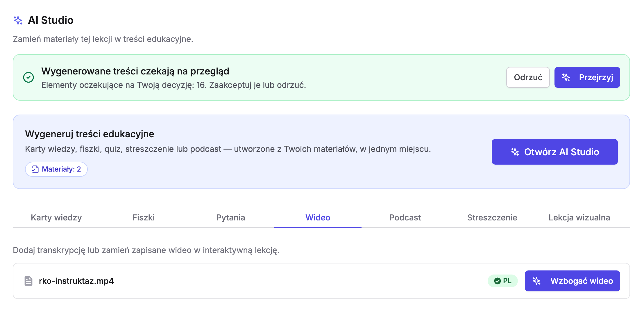Click the AI Studio heading text
Viewport: 644px width, 310px height.
tap(51, 20)
